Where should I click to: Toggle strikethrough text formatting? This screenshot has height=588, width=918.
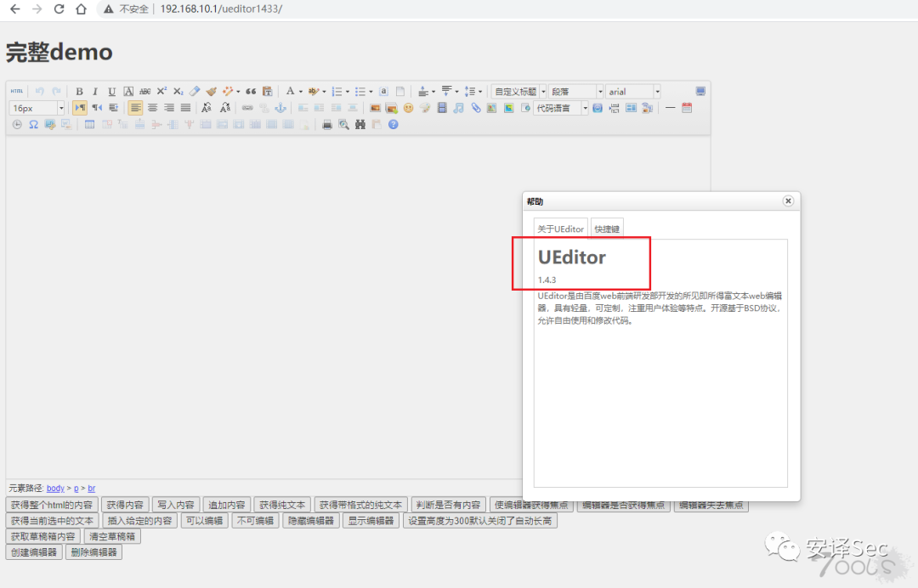click(144, 91)
